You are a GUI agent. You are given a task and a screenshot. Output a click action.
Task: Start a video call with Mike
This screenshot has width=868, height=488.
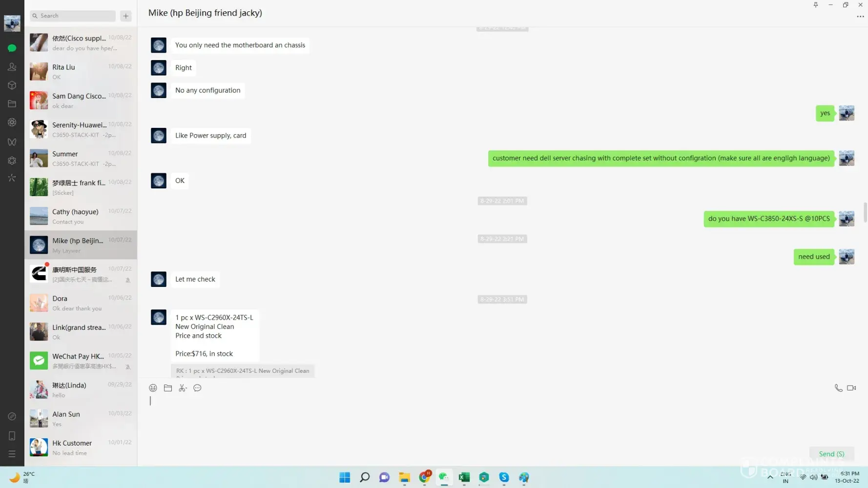coord(851,388)
